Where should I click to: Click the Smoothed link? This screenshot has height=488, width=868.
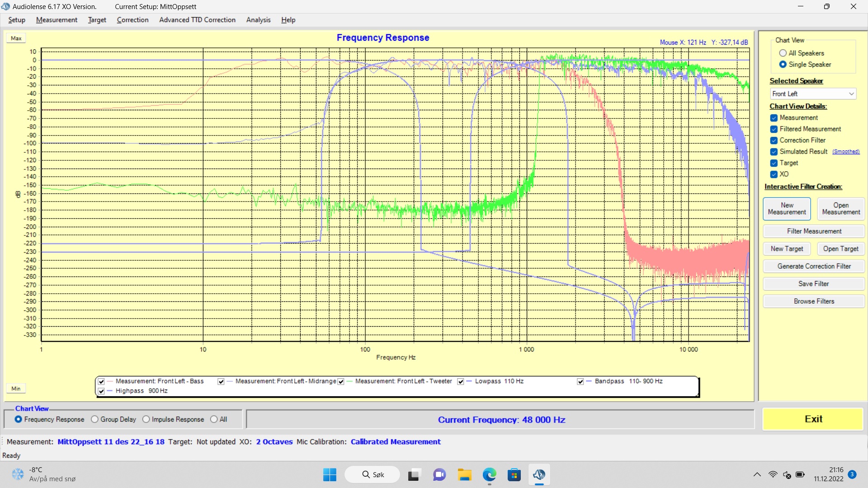coord(846,152)
